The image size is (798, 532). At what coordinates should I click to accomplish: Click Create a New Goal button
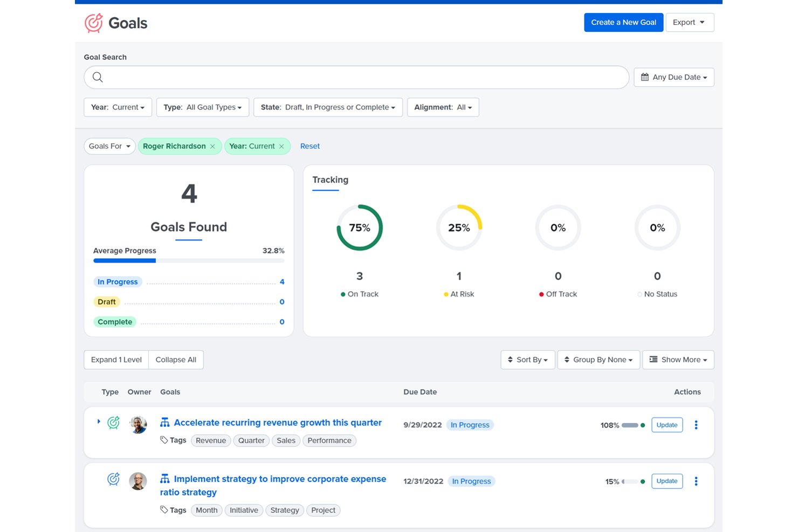pos(624,22)
